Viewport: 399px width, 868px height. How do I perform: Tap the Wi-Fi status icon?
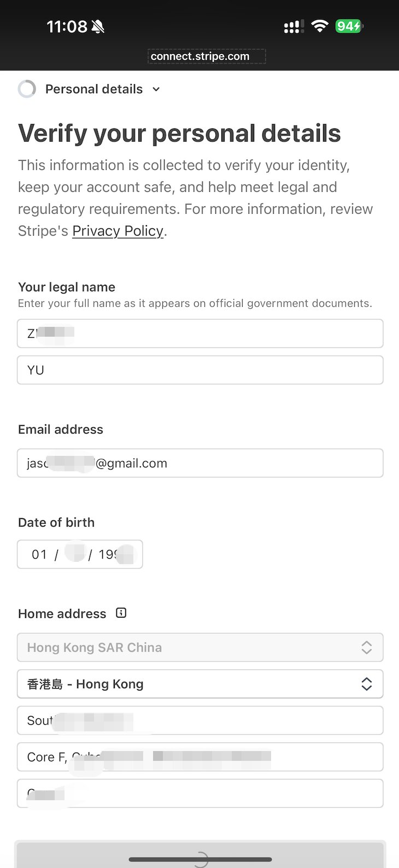(x=319, y=26)
